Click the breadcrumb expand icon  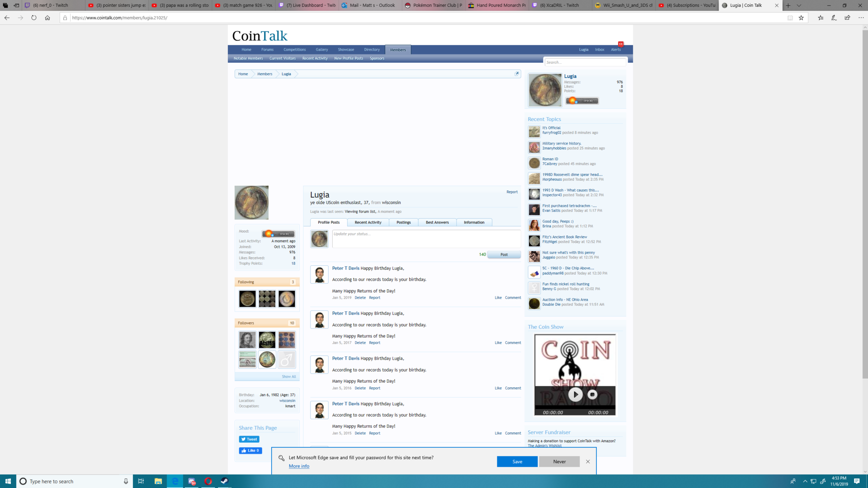(x=517, y=74)
